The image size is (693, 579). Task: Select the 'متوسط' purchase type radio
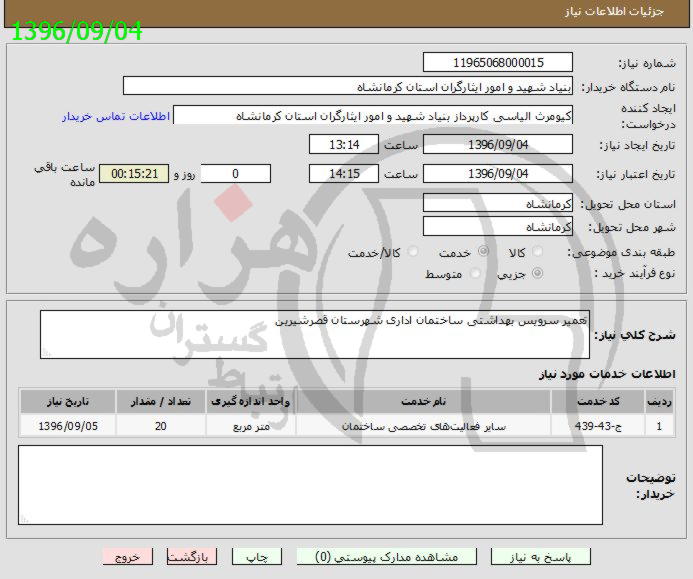[476, 274]
